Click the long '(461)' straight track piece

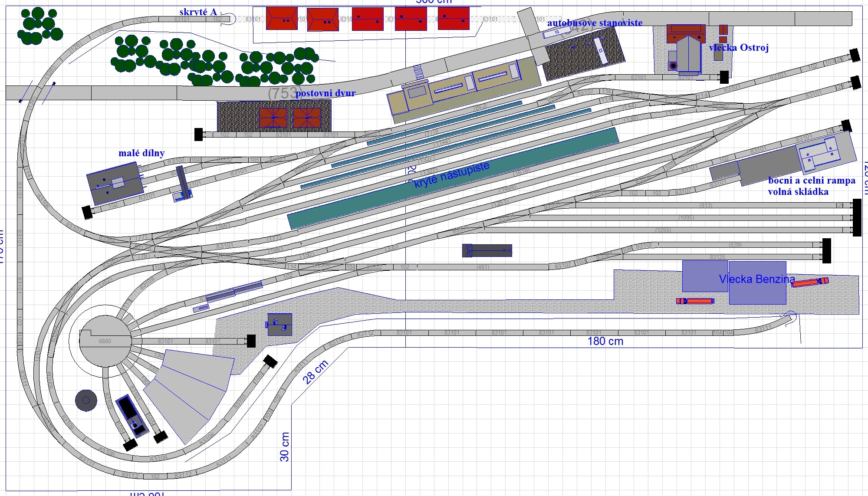click(x=483, y=267)
